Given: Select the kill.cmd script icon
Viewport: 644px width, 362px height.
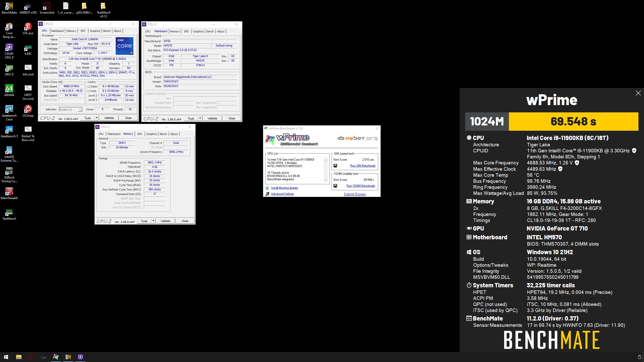Looking at the screenshot, I should coord(28,70).
